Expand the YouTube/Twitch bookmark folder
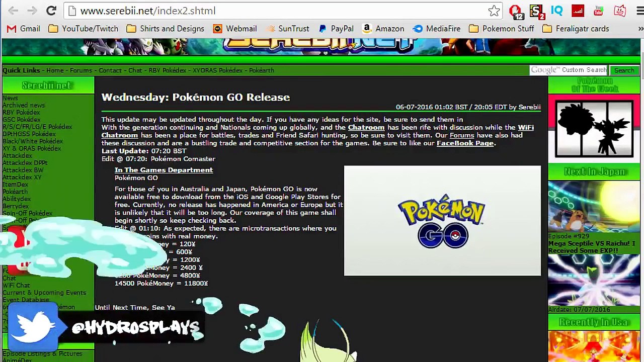Viewport: 644px width, 362px height. click(84, 29)
